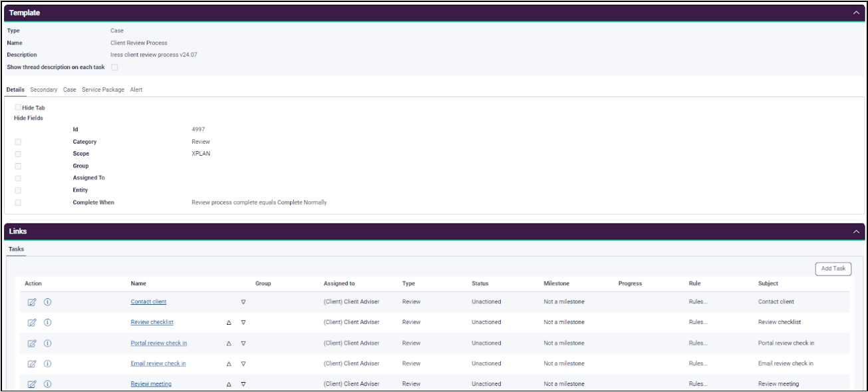868x392 pixels.
Task: Click the Add Task button
Action: pyautogui.click(x=833, y=268)
